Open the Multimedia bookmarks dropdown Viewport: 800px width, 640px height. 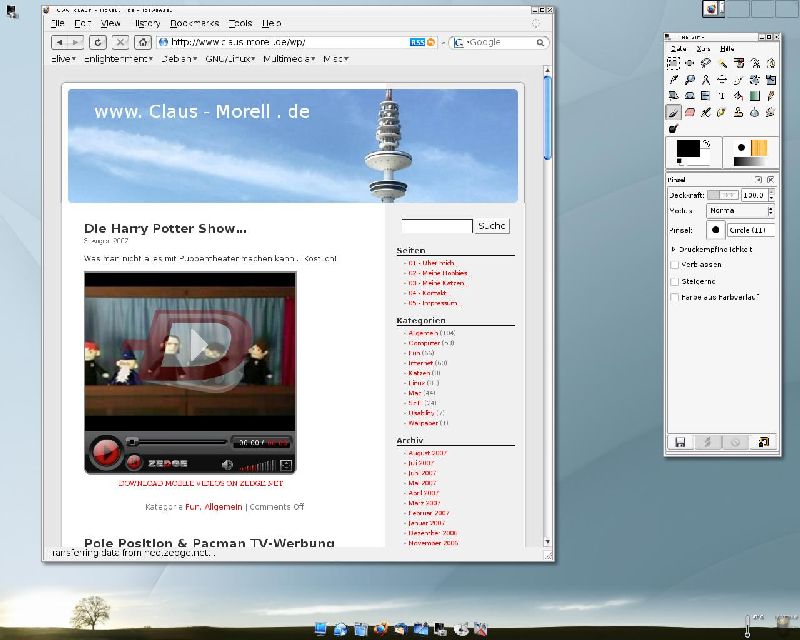coord(289,59)
